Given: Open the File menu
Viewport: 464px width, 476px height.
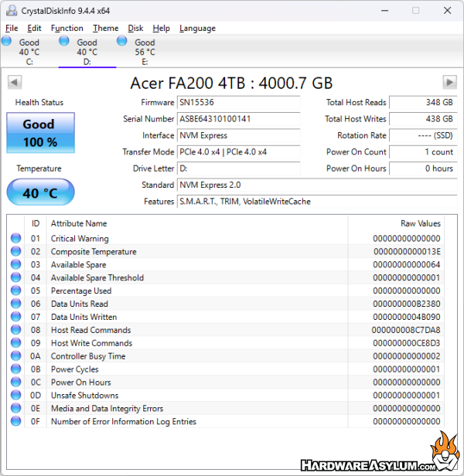Looking at the screenshot, I should click(12, 29).
